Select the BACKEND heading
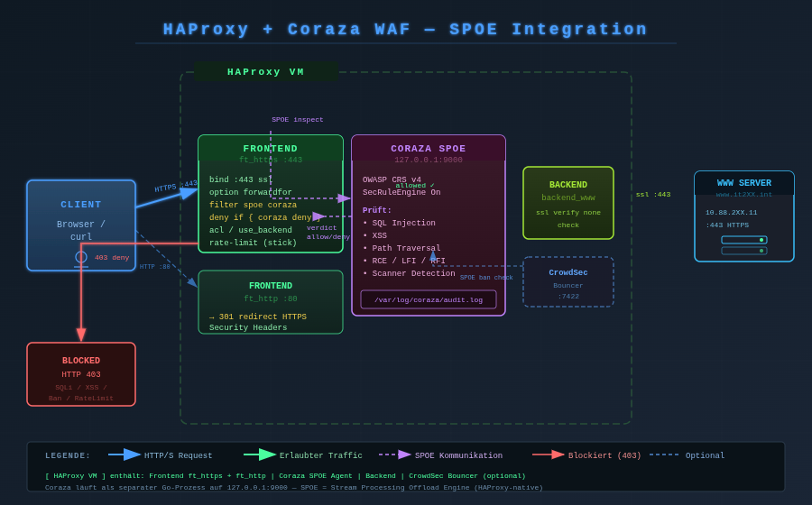The height and width of the screenshot is (505, 812). [x=568, y=185]
